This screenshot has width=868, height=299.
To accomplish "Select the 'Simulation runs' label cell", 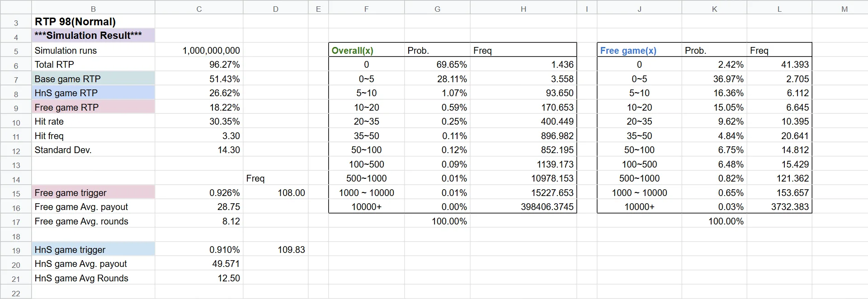I will (93, 50).
